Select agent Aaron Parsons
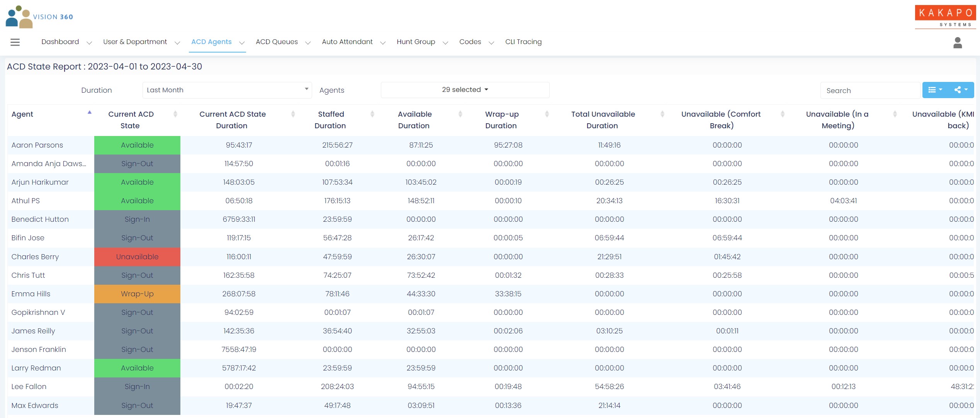 pos(37,145)
